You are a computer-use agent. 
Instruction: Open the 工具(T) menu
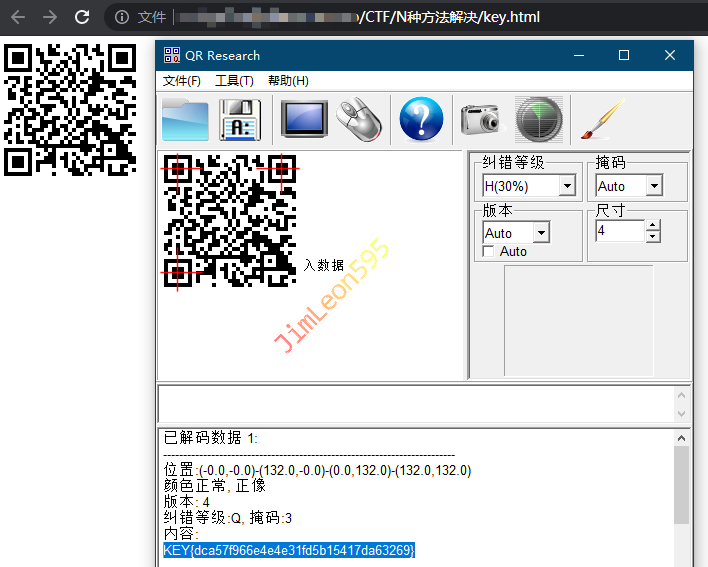tap(234, 81)
